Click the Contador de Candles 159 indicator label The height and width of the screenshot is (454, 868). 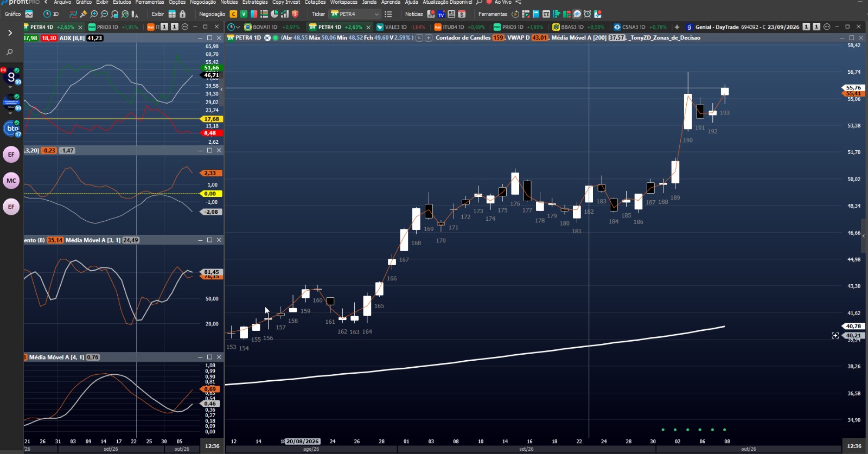click(x=470, y=38)
